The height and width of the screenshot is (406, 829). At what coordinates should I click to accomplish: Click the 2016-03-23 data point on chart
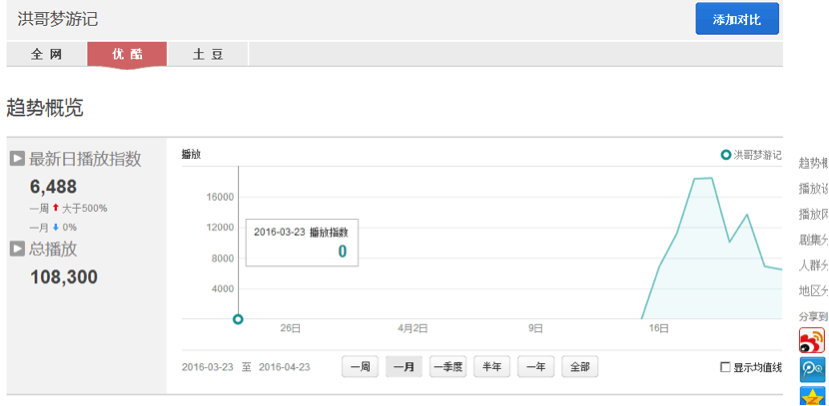point(238,319)
